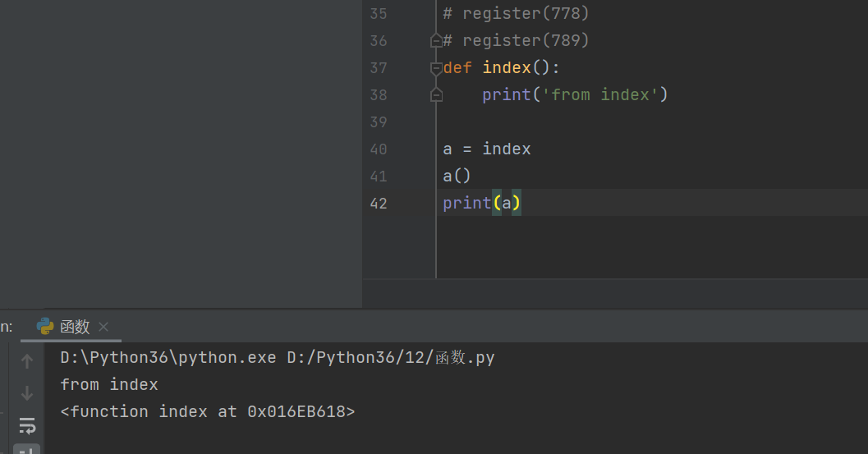This screenshot has height=454, width=868.
Task: Click fold marker on line 36 comment
Action: (x=436, y=40)
